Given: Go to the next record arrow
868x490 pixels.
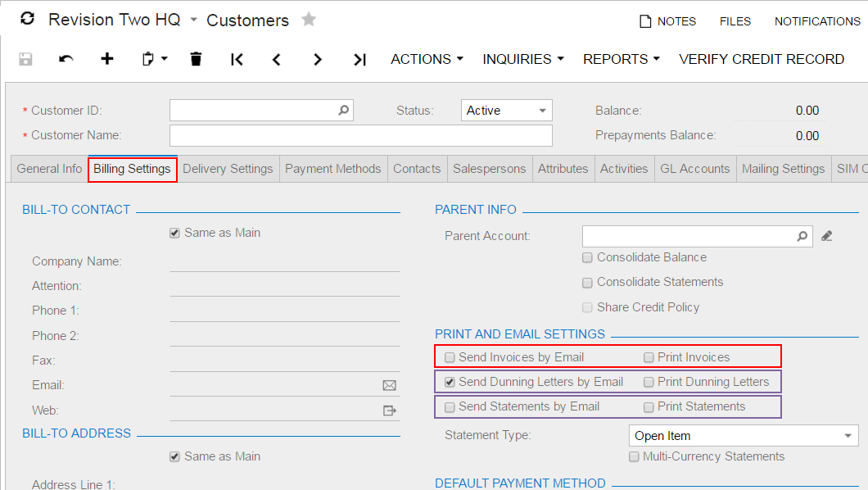Looking at the screenshot, I should pyautogui.click(x=318, y=59).
